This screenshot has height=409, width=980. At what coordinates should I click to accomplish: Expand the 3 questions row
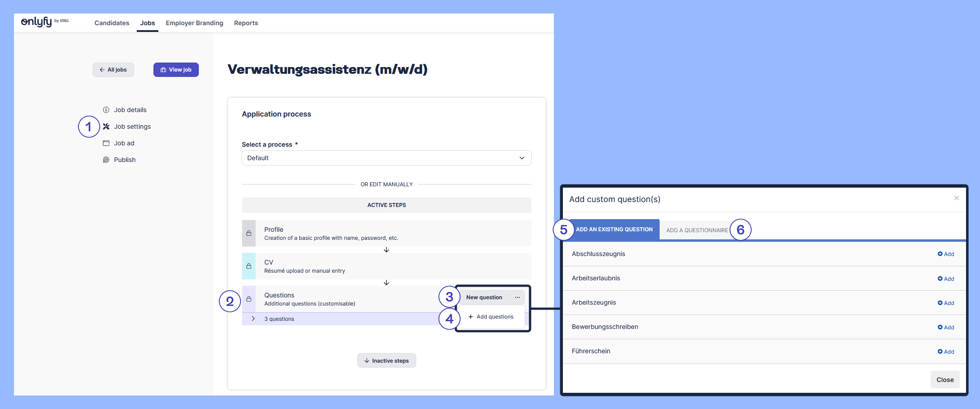(253, 319)
